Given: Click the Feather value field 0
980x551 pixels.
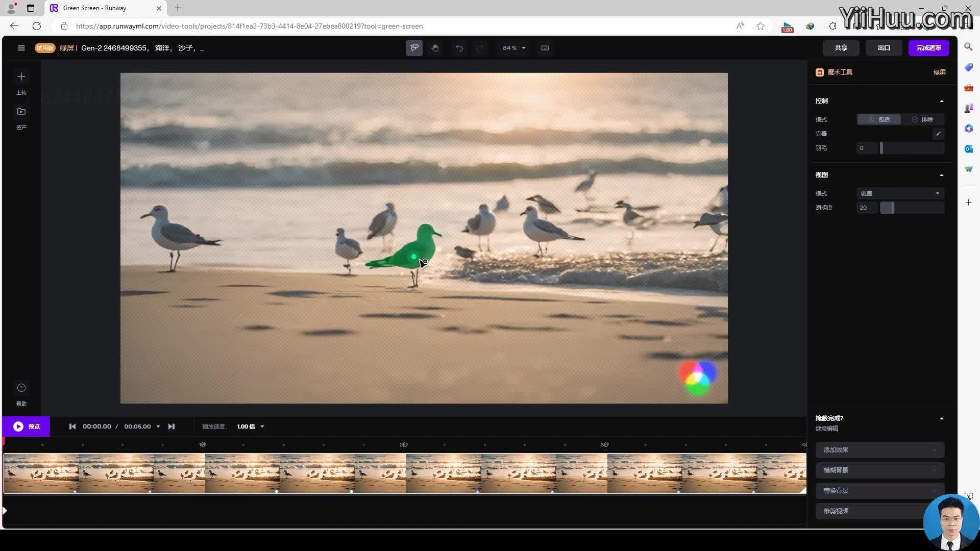Looking at the screenshot, I should 867,148.
